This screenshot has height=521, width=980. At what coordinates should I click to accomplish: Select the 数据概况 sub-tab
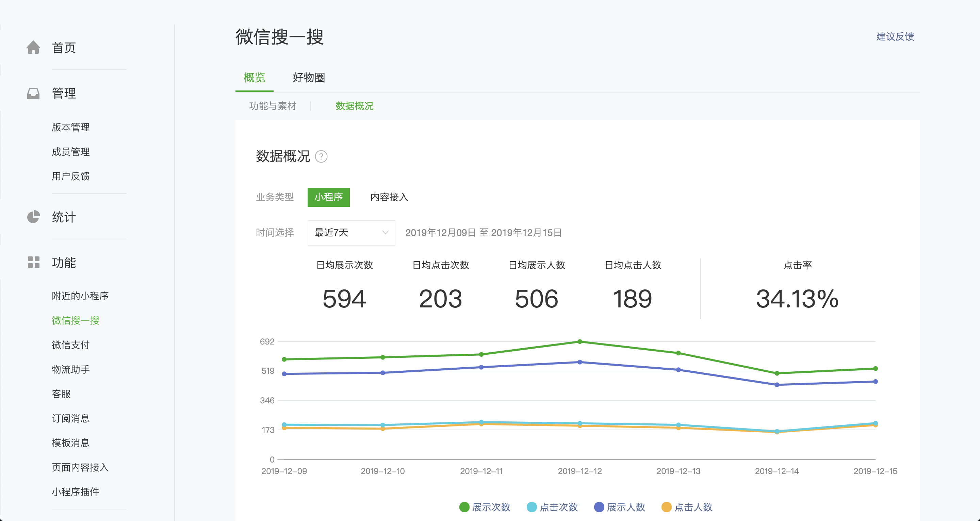(355, 106)
